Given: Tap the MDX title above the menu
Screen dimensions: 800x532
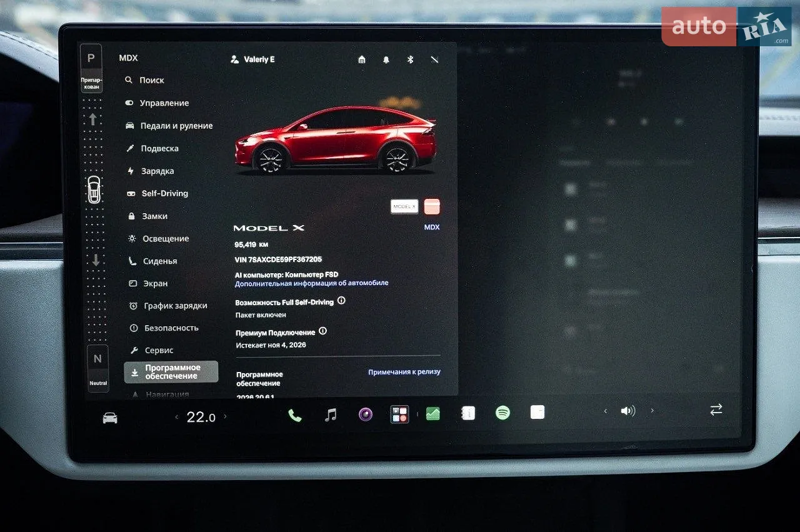Looking at the screenshot, I should pos(128,58).
